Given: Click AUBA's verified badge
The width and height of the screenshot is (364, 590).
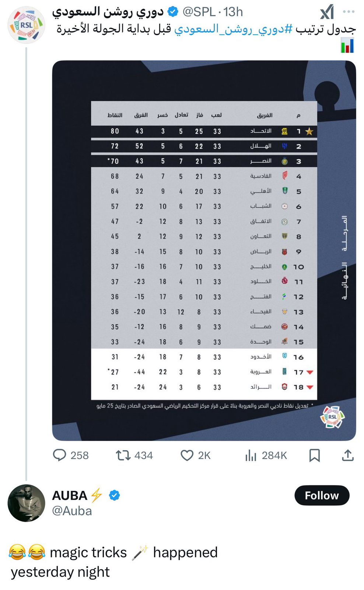Looking at the screenshot, I should point(114,496).
